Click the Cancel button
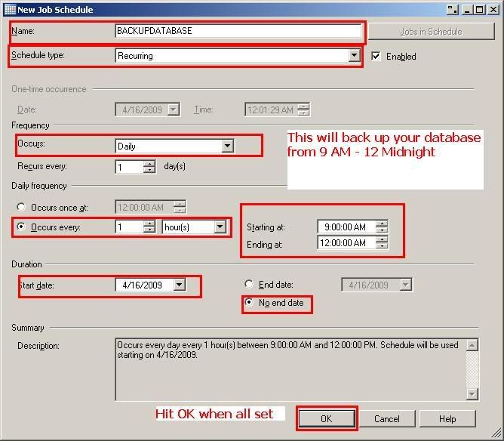 pos(386,418)
